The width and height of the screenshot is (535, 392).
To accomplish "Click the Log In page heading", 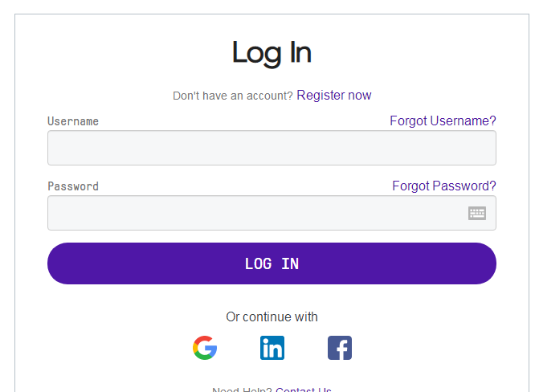I will coord(272,53).
